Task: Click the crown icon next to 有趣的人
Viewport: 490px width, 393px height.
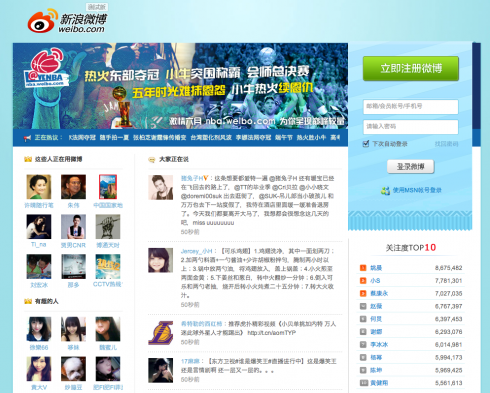Action: [x=28, y=301]
